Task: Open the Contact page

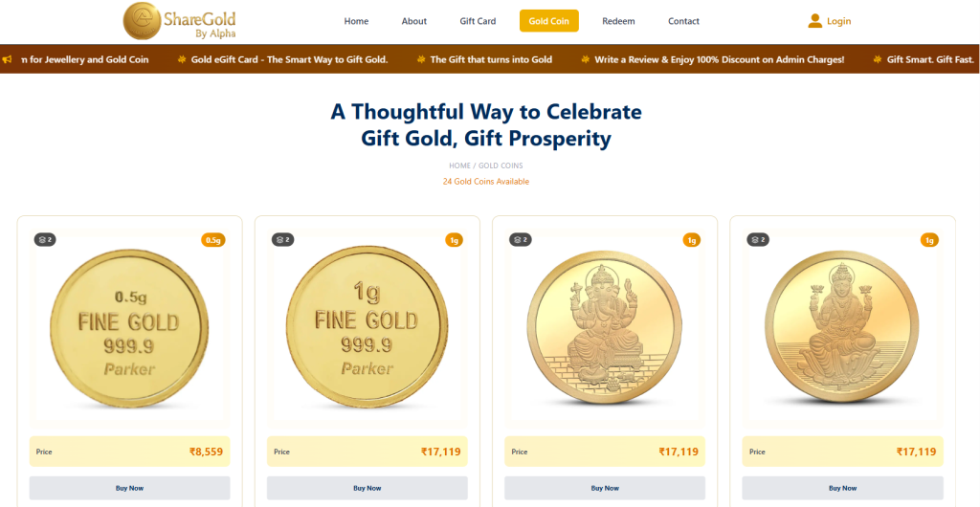Action: [x=683, y=21]
